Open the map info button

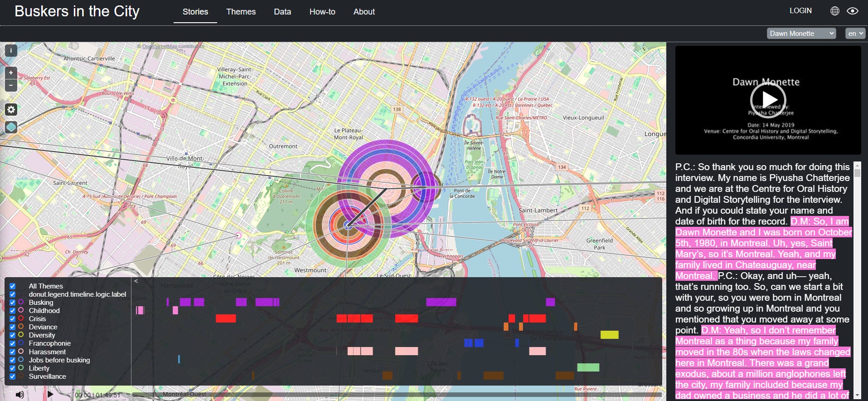pos(11,50)
